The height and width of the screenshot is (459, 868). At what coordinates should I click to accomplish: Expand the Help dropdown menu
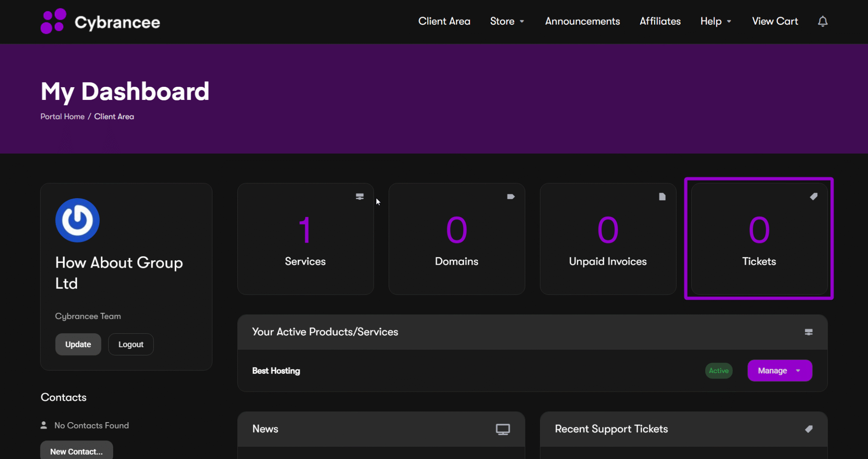click(715, 21)
